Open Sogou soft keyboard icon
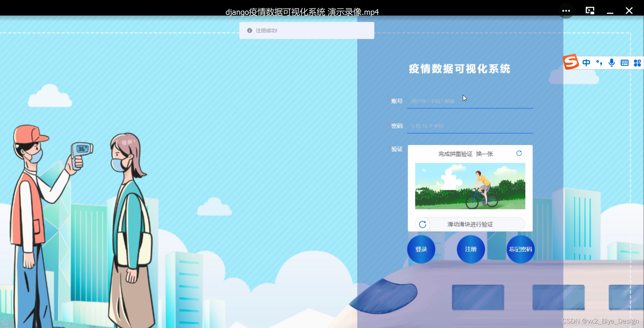Viewport: 644px width, 328px height. 625,63
